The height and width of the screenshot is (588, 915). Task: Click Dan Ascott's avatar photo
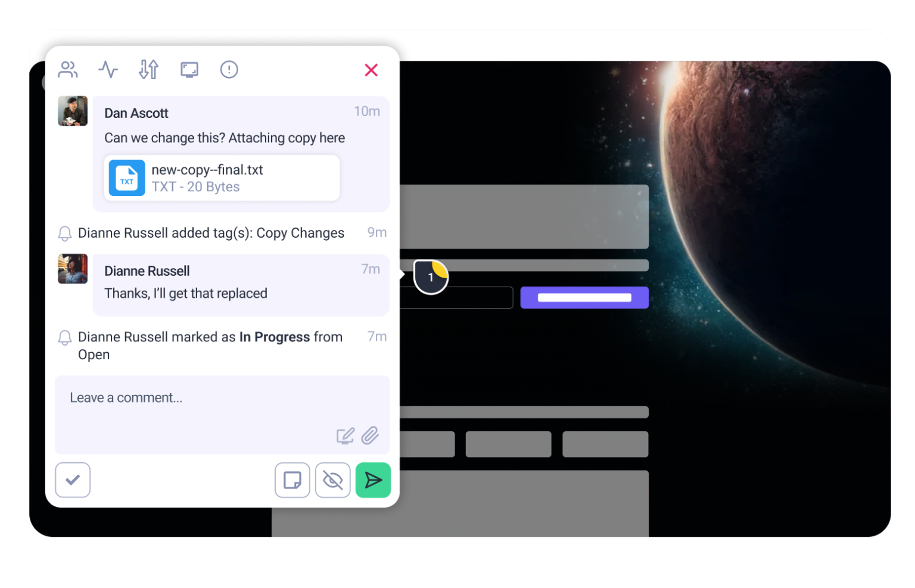[x=73, y=111]
